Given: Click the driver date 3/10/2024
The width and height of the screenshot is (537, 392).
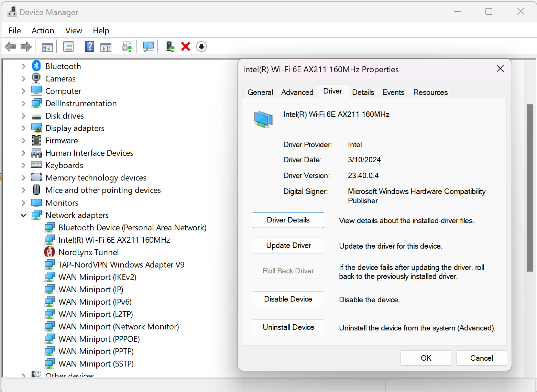Looking at the screenshot, I should click(364, 160).
